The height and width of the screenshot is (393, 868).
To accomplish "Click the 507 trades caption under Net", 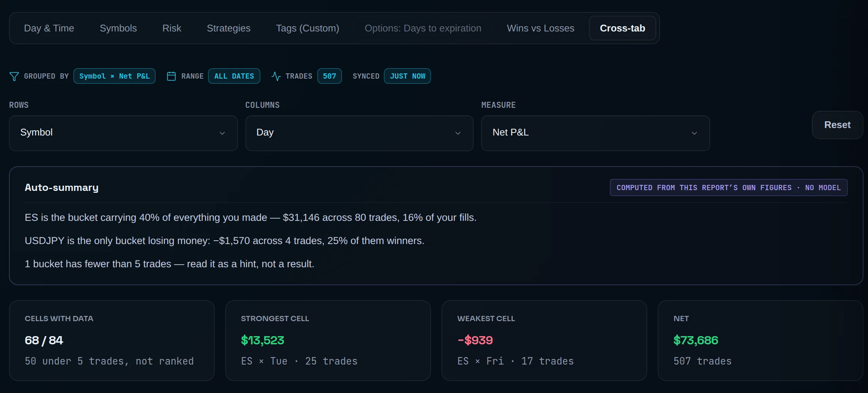I will tap(703, 361).
